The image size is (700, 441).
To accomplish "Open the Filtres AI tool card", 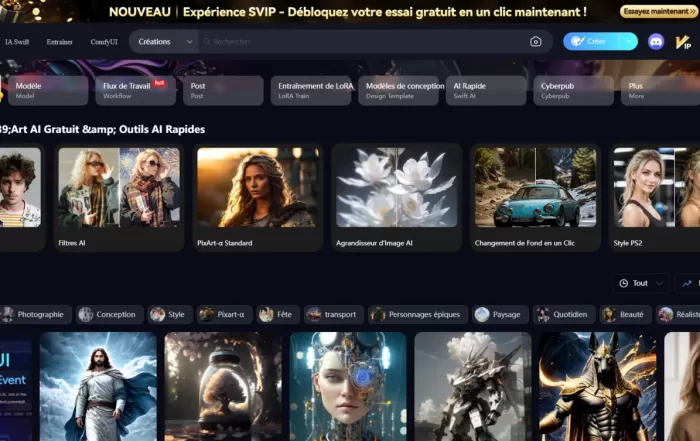I will tap(119, 197).
